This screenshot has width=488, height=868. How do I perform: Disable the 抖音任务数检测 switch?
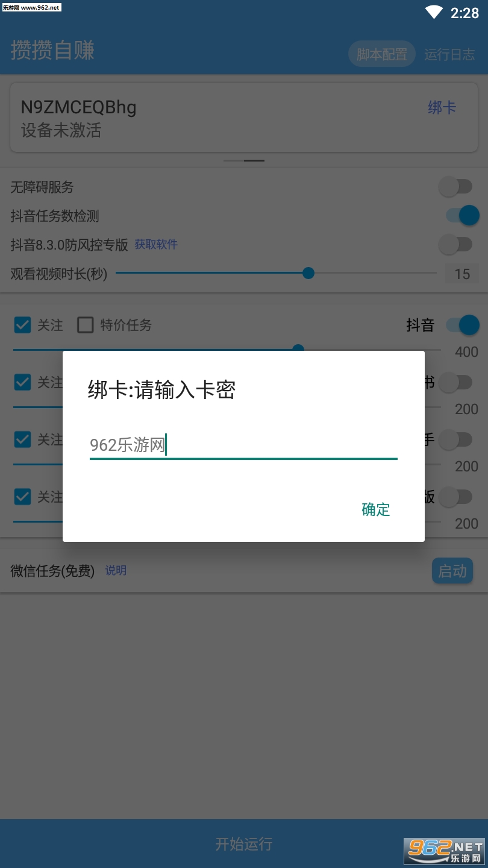point(462,215)
